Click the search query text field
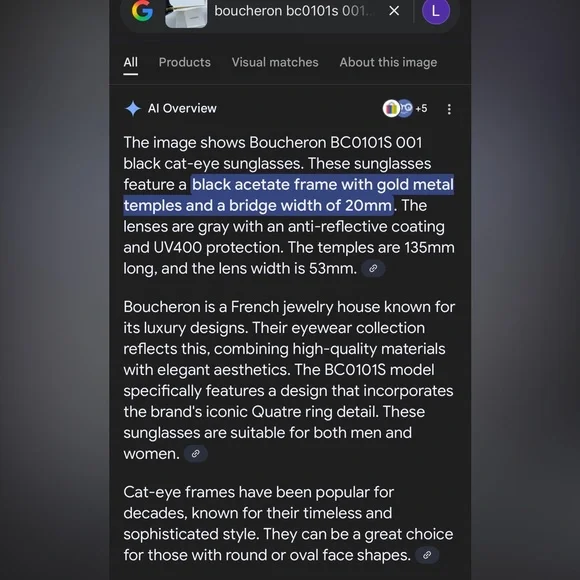580x580 pixels. click(294, 11)
